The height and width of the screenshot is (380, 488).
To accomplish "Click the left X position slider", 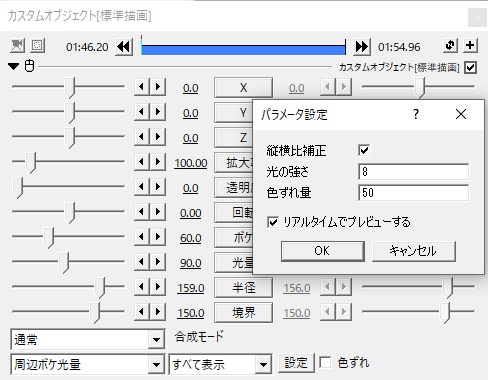I will [x=68, y=87].
